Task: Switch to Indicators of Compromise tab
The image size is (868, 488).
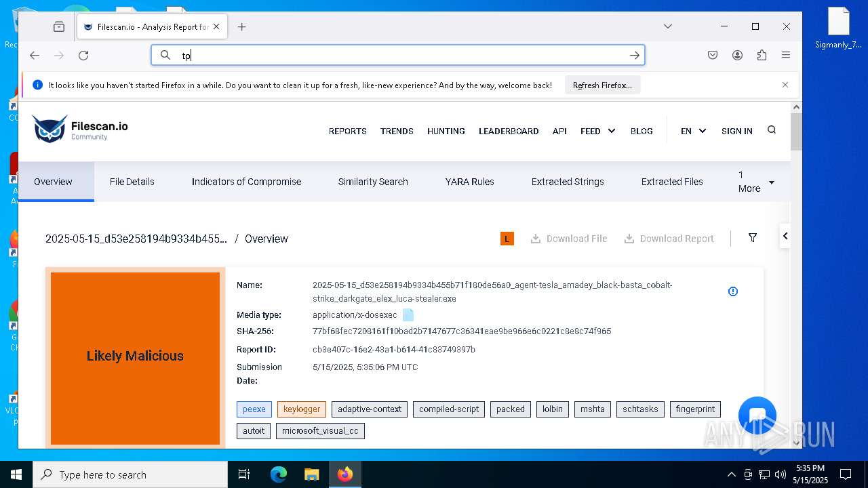Action: pyautogui.click(x=246, y=182)
